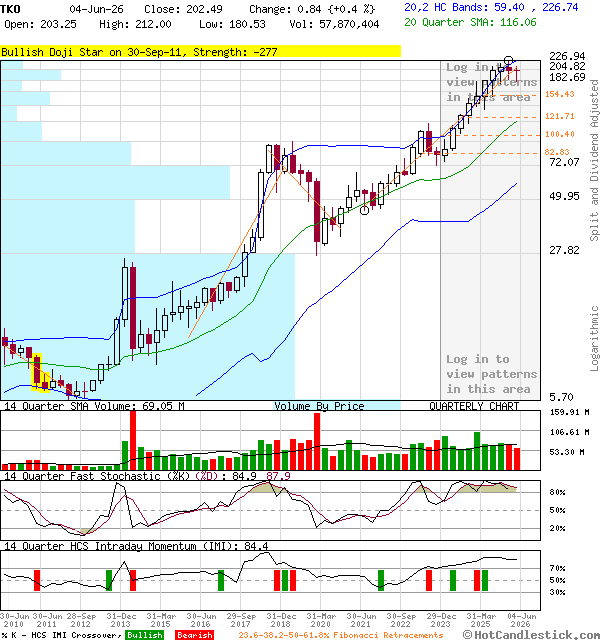Click the circle marker at the chart's peak
The height and width of the screenshot is (640, 600).
[x=508, y=60]
